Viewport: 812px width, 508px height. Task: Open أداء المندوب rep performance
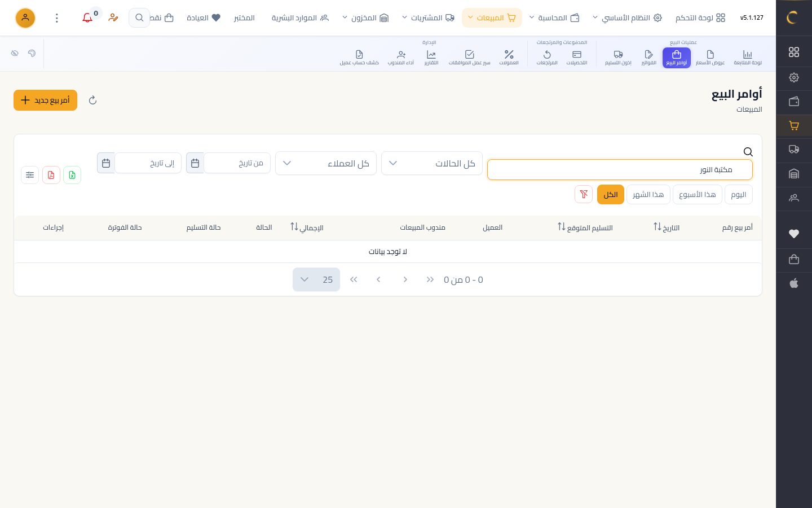coord(401,58)
